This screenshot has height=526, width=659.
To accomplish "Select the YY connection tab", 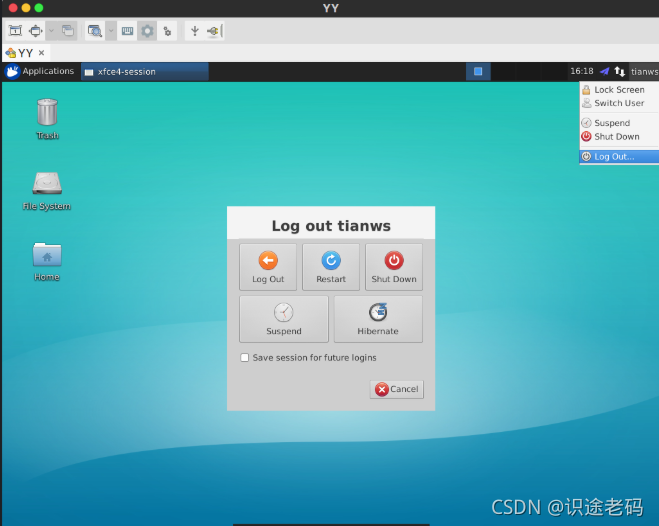I will (x=26, y=53).
